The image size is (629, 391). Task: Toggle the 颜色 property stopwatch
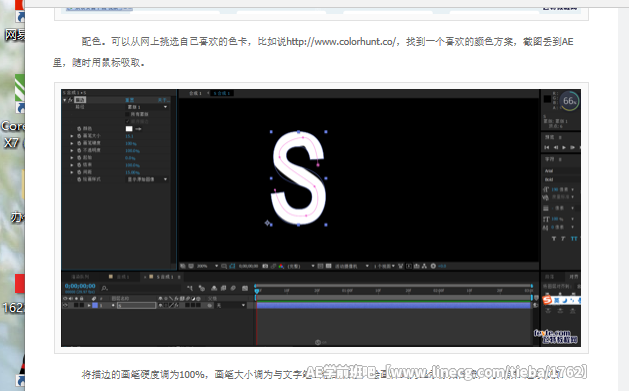[x=79, y=129]
